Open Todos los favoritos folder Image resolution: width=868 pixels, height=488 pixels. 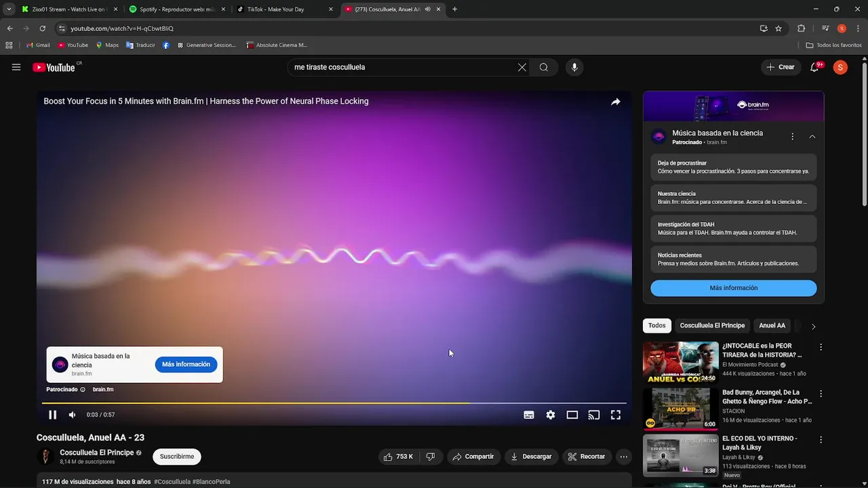tap(833, 45)
